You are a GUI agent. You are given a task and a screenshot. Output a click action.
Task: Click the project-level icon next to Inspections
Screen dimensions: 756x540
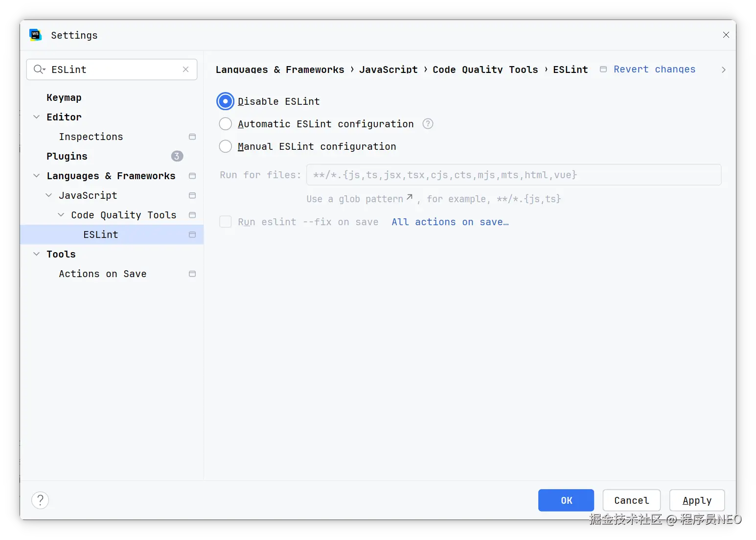point(192,137)
